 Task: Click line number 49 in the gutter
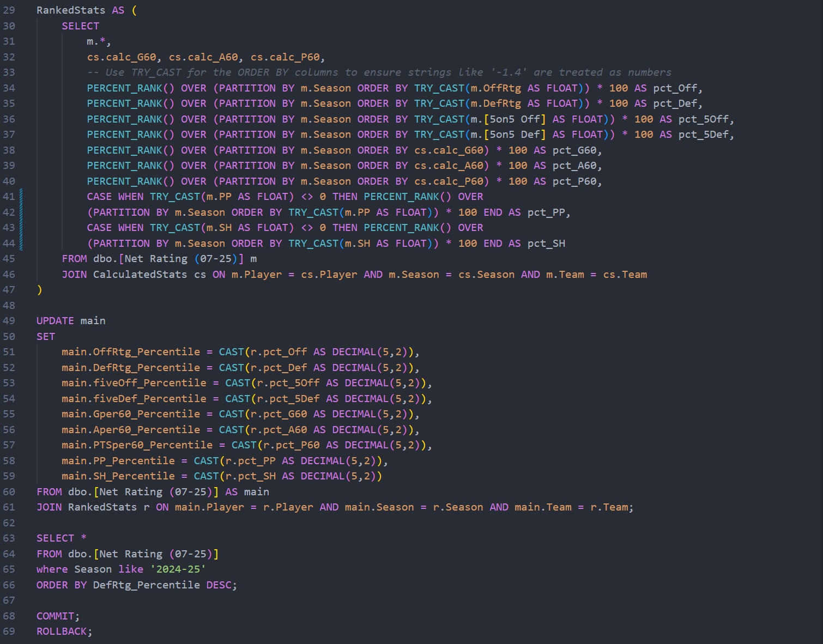point(9,321)
